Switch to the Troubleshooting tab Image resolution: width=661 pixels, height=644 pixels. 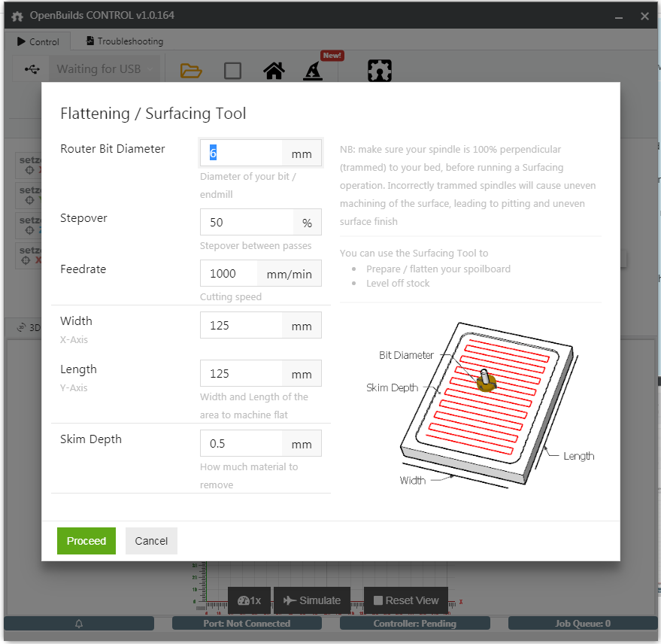coord(124,41)
